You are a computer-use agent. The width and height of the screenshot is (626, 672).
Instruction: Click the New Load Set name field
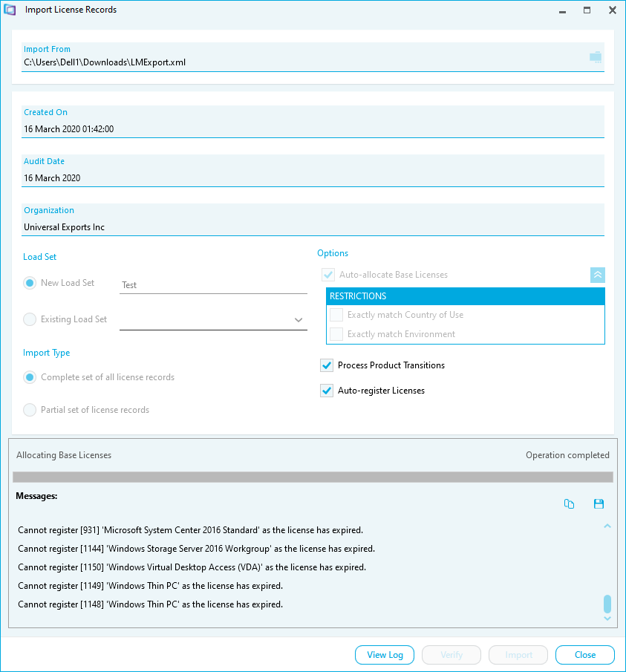tap(213, 285)
